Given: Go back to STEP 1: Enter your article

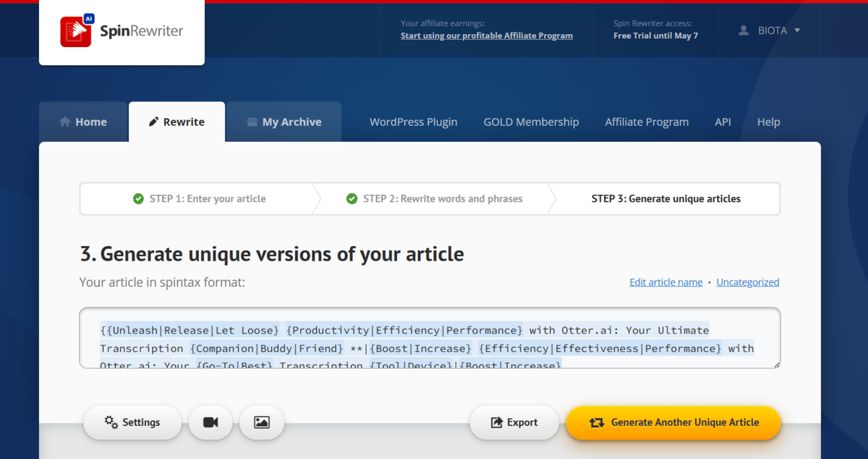Looking at the screenshot, I should (x=200, y=199).
